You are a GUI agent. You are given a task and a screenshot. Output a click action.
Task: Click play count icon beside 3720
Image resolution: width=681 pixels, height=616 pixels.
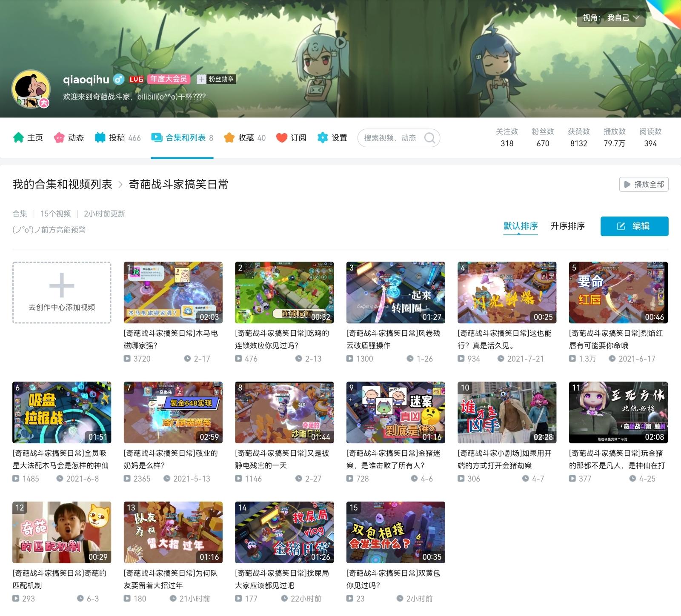(127, 359)
